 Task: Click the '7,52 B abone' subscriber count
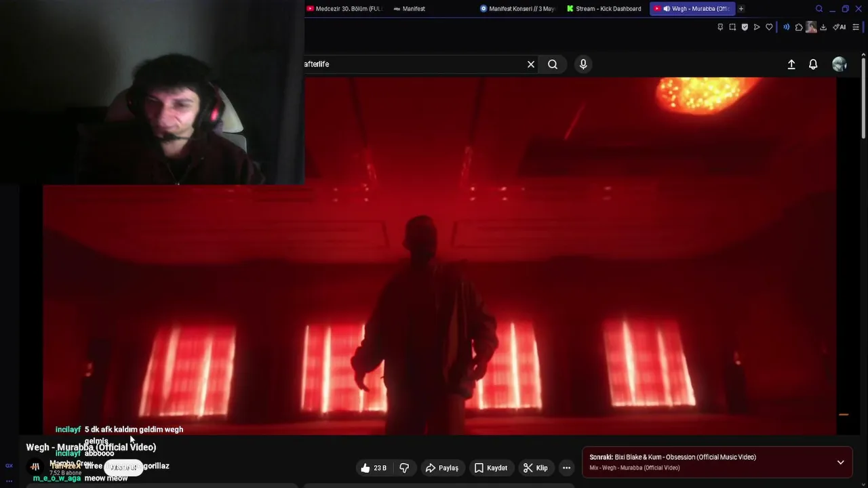coord(65,472)
